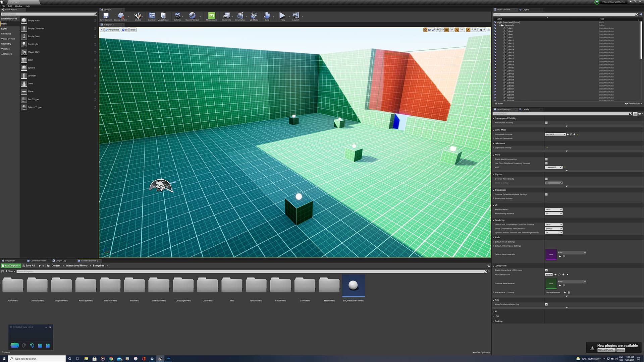Screen dimensions: 644x362
Task: Uncheck Allow Tick Before Begin Play
Action: [546, 304]
